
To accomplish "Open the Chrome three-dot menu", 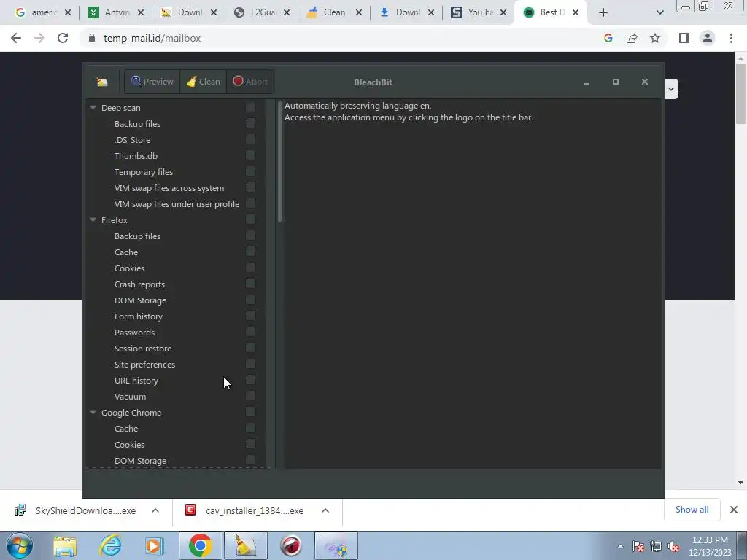I will (x=731, y=38).
